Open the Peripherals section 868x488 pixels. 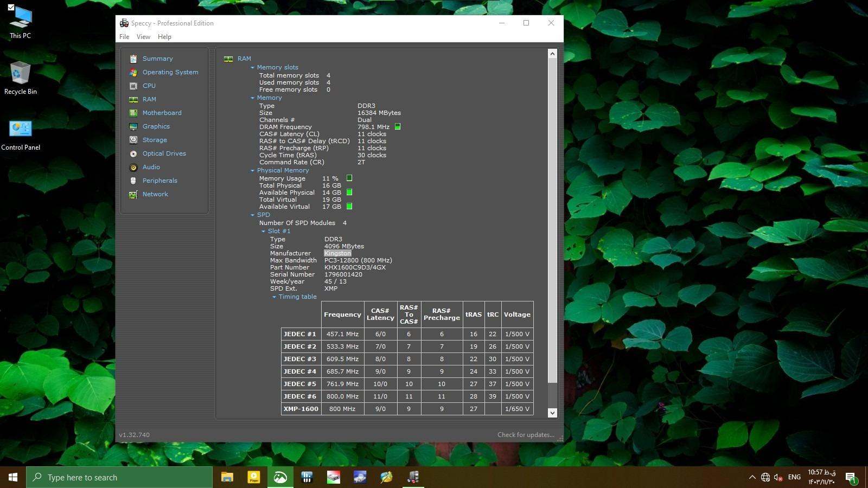(159, 181)
